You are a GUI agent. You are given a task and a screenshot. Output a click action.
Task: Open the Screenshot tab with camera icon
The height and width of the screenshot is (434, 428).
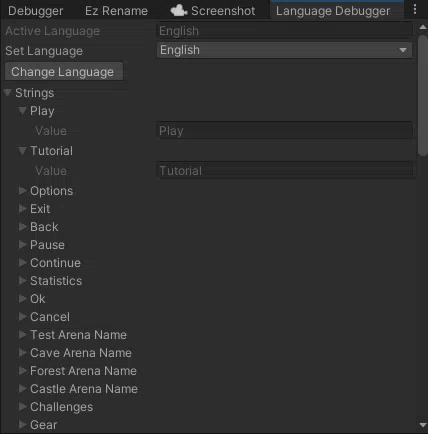pyautogui.click(x=213, y=11)
